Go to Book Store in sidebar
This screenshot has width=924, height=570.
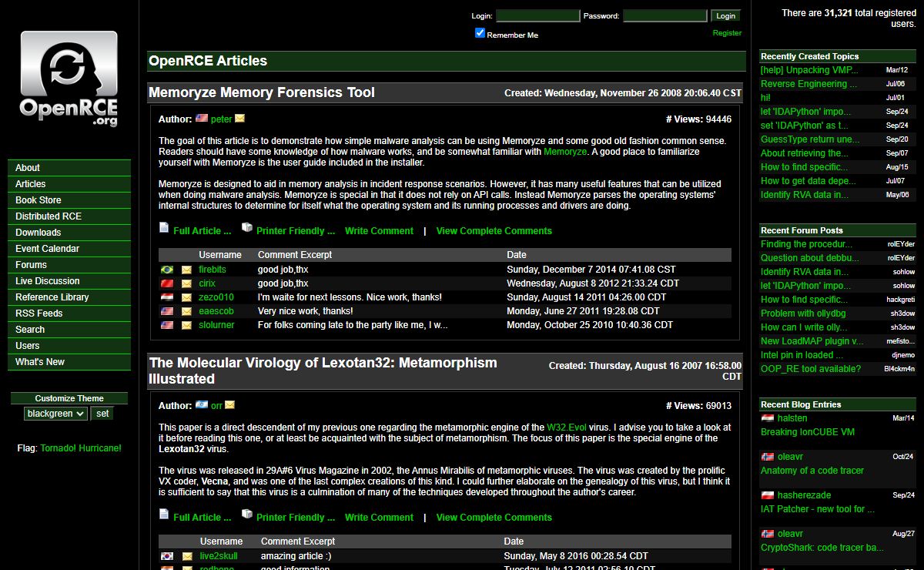pyautogui.click(x=69, y=200)
